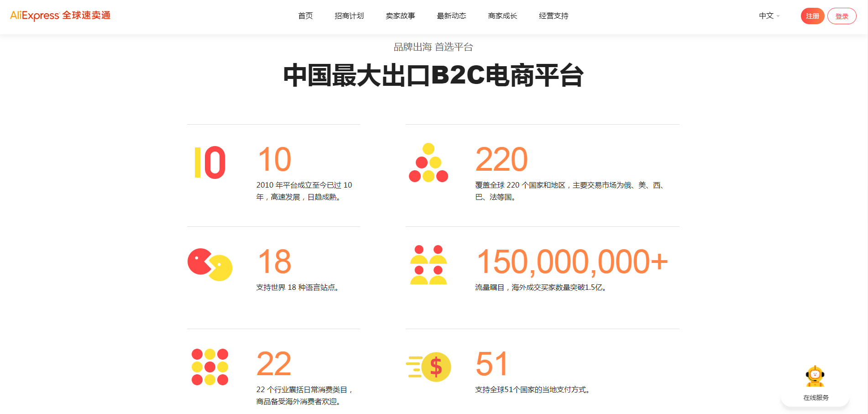Viewport: 868px width, 414px height.
Task: Click the 登录 login button
Action: tap(842, 15)
